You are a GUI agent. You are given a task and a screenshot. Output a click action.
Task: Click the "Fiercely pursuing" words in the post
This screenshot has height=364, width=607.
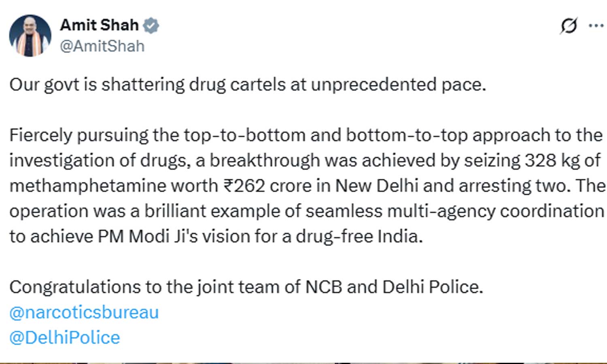pyautogui.click(x=79, y=135)
